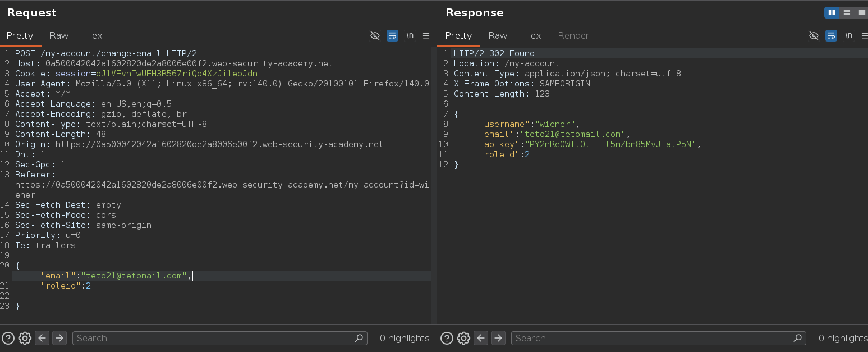
Task: Click magnifier icon in Response search box
Action: (798, 338)
